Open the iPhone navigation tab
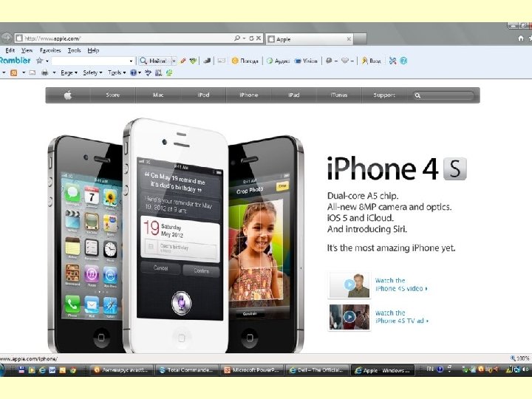This screenshot has height=399, width=532. pyautogui.click(x=249, y=95)
